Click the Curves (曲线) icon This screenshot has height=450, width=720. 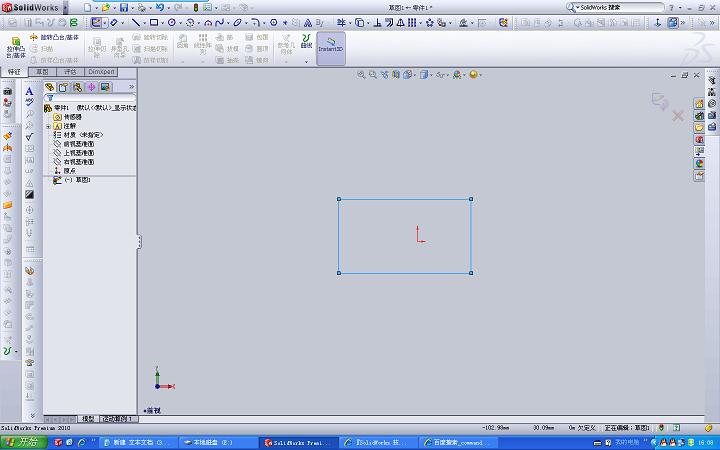[306, 41]
